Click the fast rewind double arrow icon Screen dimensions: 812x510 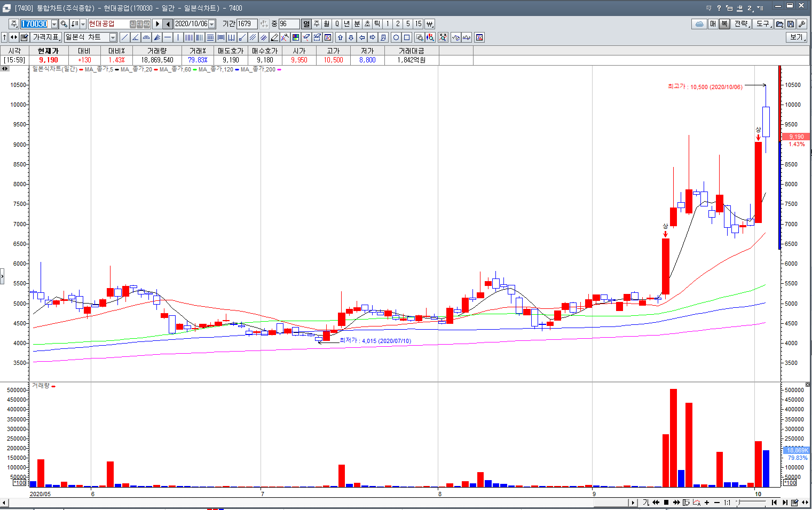(x=656, y=503)
